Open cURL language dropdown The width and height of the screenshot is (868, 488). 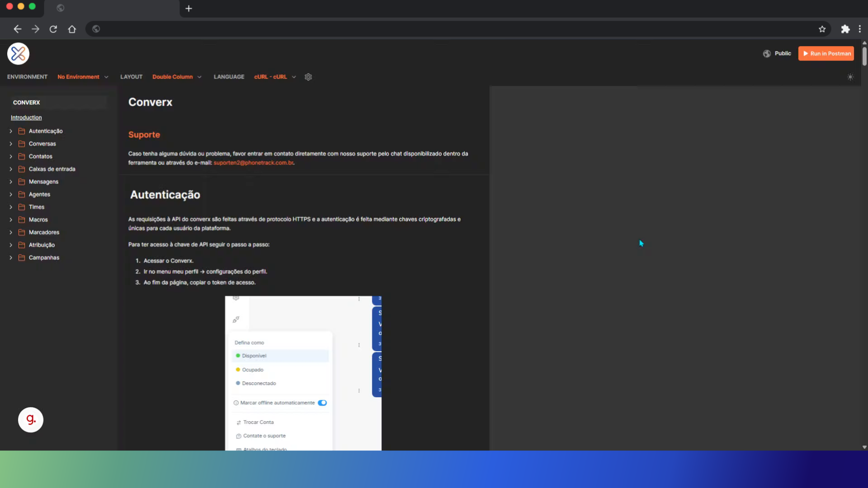point(275,77)
